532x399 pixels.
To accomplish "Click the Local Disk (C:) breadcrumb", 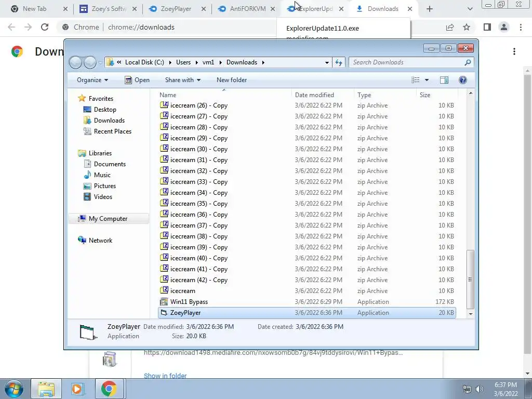I will click(144, 62).
